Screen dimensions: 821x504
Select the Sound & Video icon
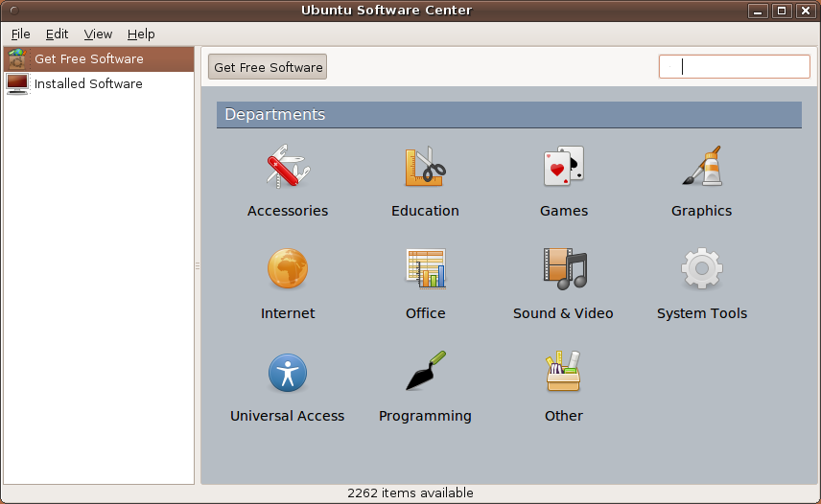(x=563, y=269)
